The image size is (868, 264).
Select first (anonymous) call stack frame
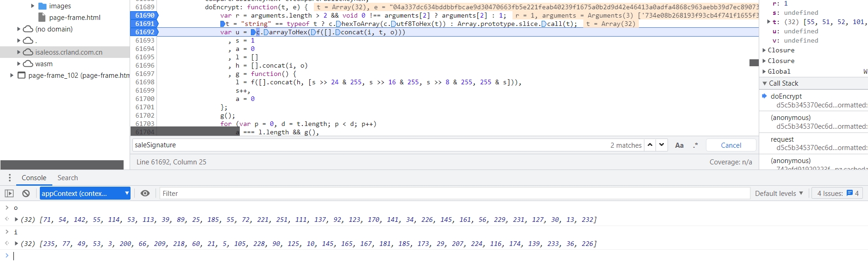click(814, 122)
